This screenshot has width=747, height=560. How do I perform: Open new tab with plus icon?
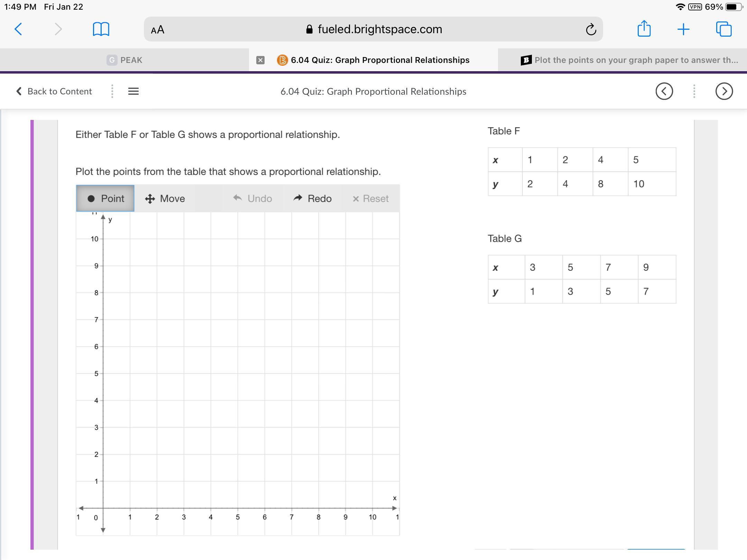click(683, 29)
